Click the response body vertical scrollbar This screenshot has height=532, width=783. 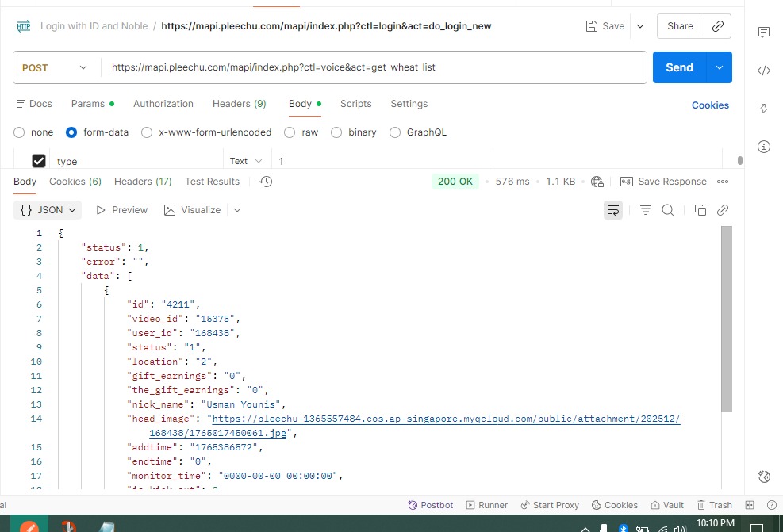click(726, 317)
